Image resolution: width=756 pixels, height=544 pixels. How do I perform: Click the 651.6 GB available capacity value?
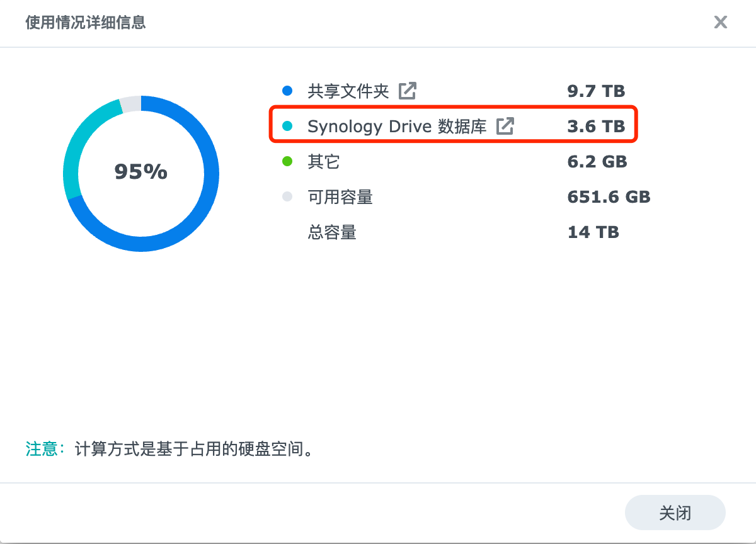coord(609,197)
